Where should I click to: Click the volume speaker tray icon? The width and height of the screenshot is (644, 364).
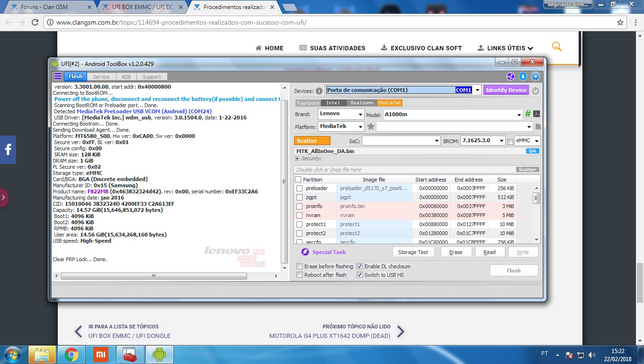[592, 355]
